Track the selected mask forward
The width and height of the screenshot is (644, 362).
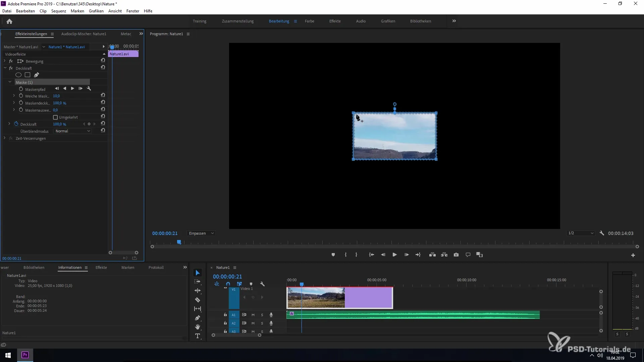pyautogui.click(x=72, y=89)
